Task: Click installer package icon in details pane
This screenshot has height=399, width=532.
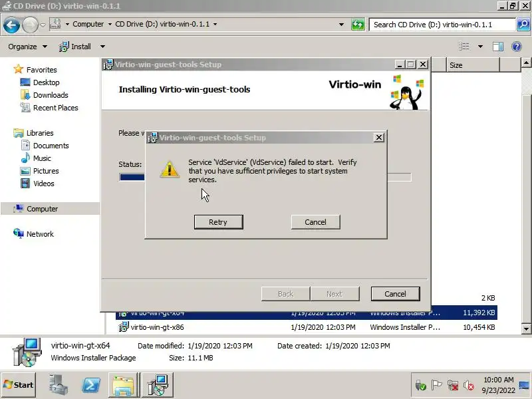Action: pos(27,352)
